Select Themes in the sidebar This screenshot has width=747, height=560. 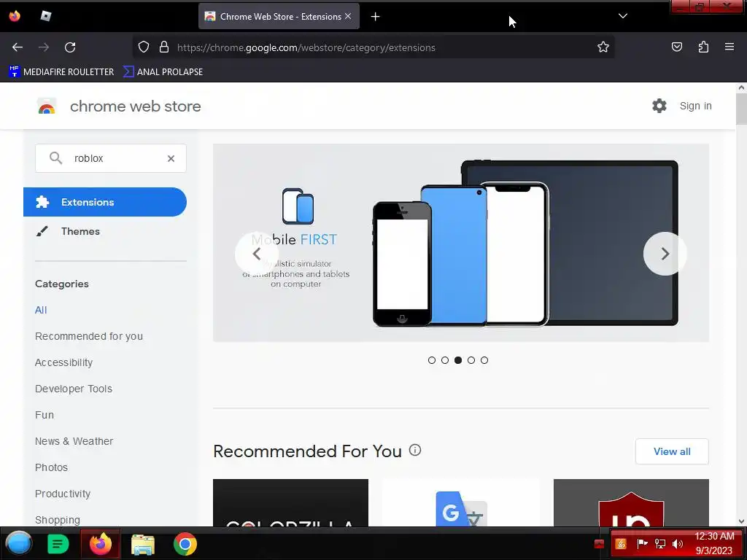point(80,231)
